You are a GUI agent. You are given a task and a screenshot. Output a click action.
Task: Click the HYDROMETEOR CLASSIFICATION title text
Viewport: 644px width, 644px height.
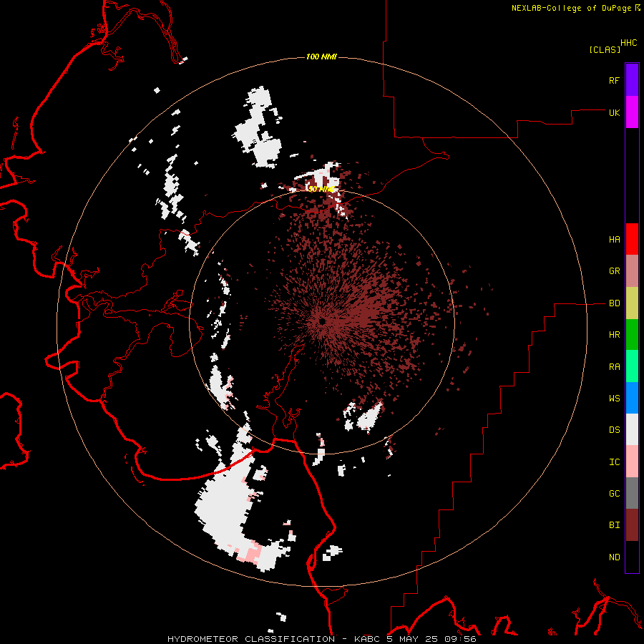pos(251,639)
